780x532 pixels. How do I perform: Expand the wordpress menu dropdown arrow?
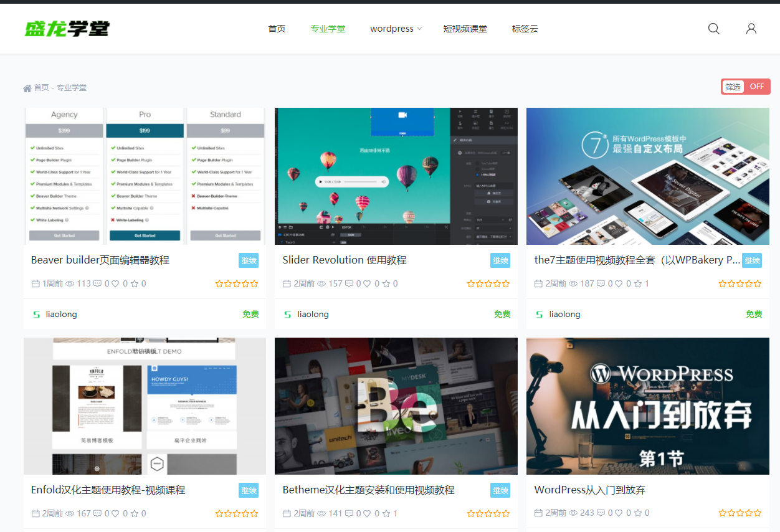pyautogui.click(x=419, y=29)
